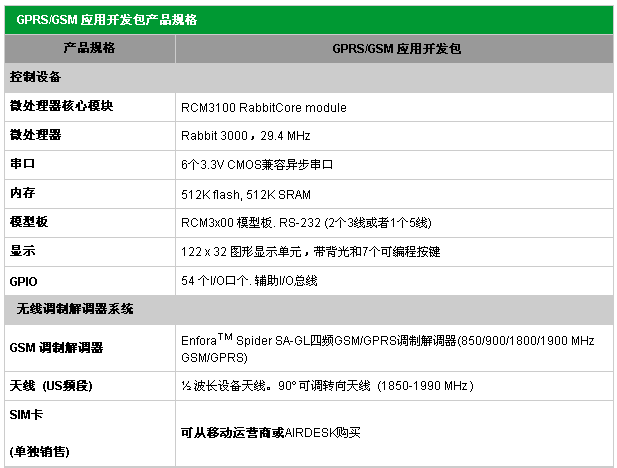This screenshot has width=617, height=468.
Task: Click the RCM3x00 模型板 RS-232 description
Action: [305, 222]
